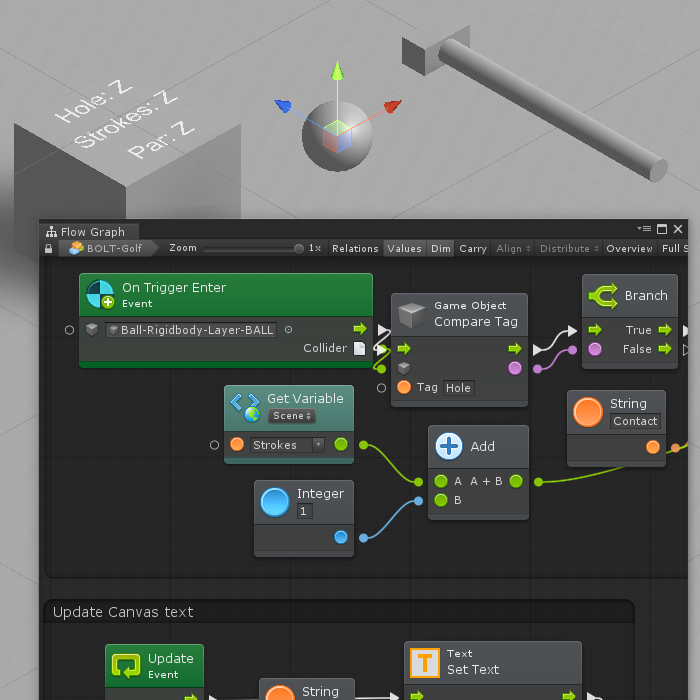Maximize the Flow Graph window
Viewport: 700px width, 700px height.
pos(662,229)
